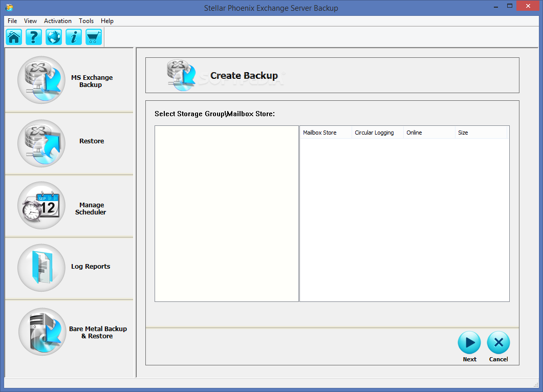Click the MS Exchange Backup label
The width and height of the screenshot is (543, 392).
[x=92, y=81]
